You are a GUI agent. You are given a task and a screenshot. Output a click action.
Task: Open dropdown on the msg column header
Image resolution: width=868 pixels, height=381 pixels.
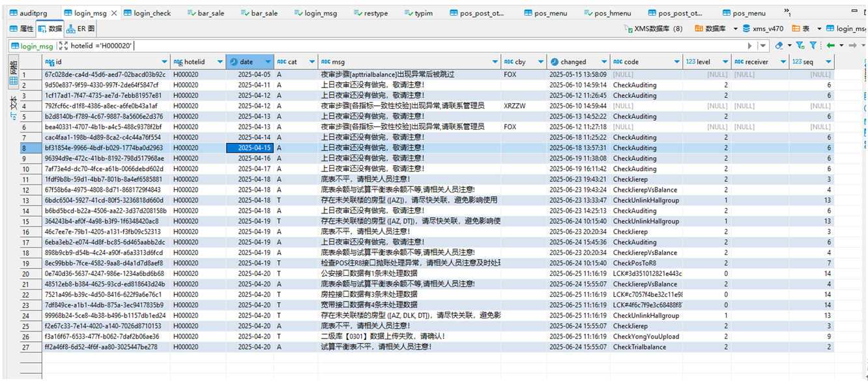point(495,62)
